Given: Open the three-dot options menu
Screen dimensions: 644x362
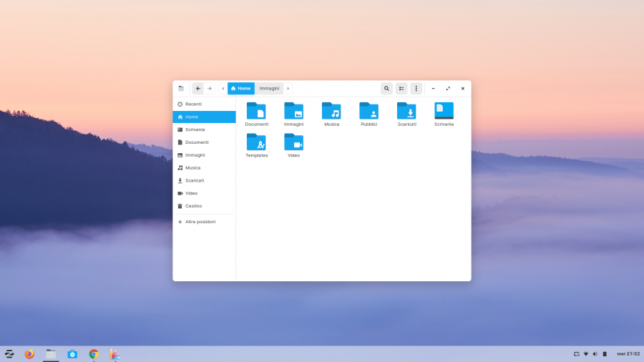Looking at the screenshot, I should coord(416,89).
